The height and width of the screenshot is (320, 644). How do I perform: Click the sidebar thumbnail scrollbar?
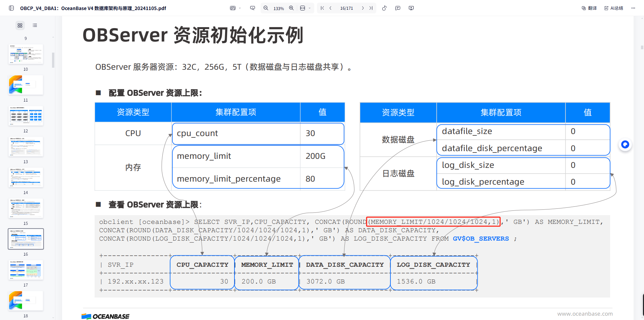tap(53, 60)
